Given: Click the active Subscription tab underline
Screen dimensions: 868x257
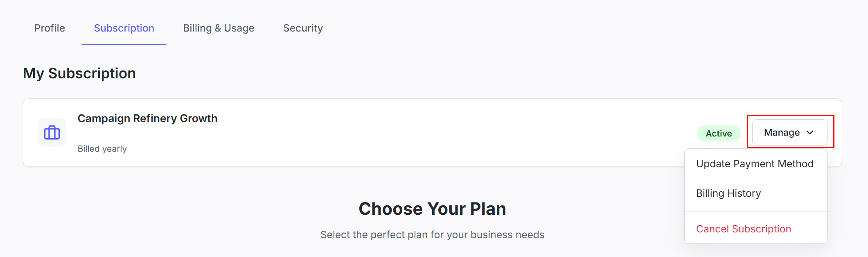Looking at the screenshot, I should [x=124, y=44].
